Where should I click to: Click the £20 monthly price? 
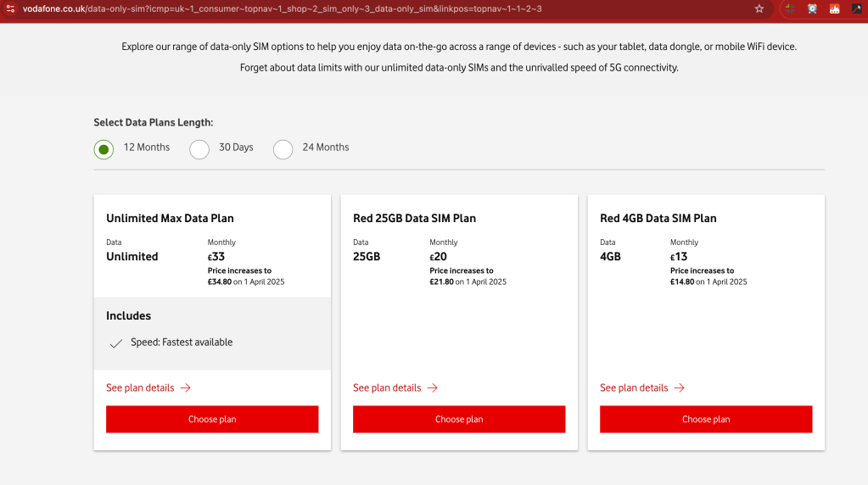point(438,257)
